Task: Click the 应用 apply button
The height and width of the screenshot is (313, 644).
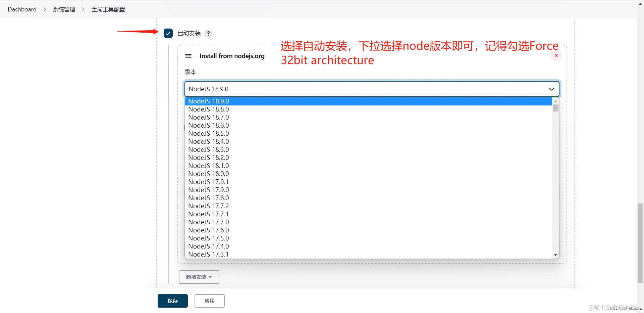Action: [210, 301]
